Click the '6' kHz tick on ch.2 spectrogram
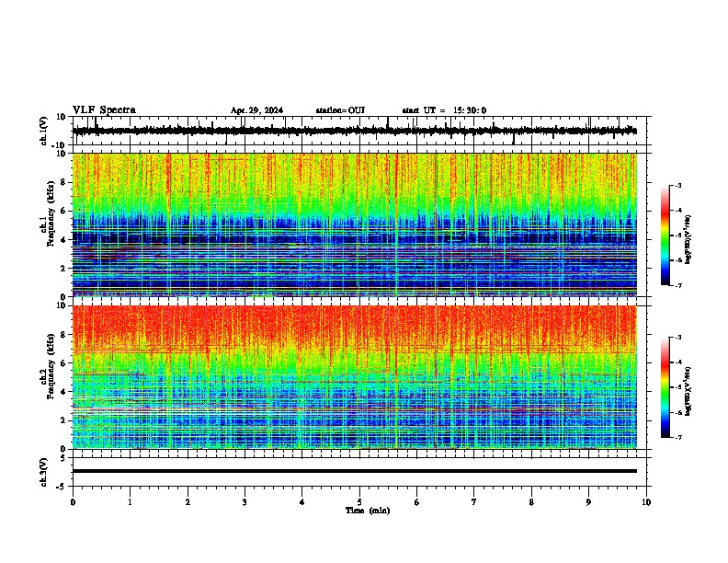This screenshot has width=728, height=563. click(64, 363)
